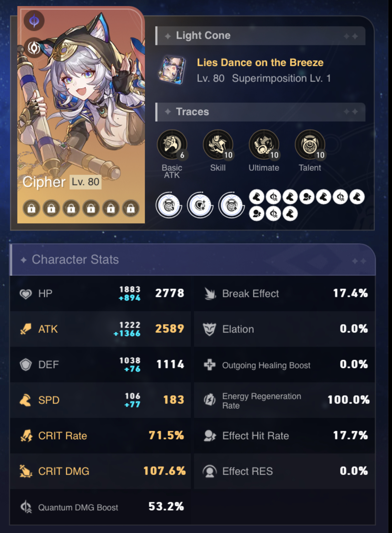Open the Lies Dance on the Breeze thumbnail
Viewport: 392px width, 533px height.
[x=173, y=70]
